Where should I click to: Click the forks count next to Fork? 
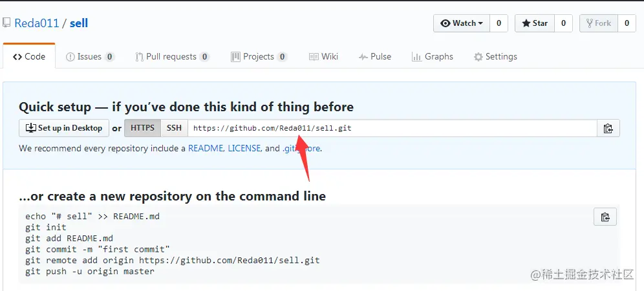[627, 23]
